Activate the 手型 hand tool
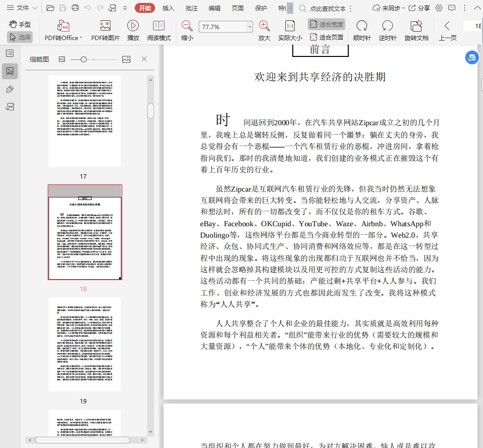The height and width of the screenshot is (448, 483). [x=20, y=24]
